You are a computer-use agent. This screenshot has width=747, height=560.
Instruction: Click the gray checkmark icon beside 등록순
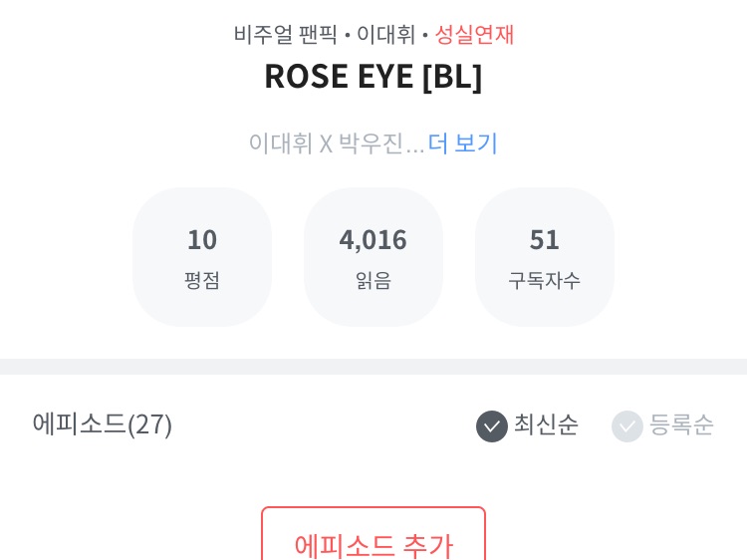(627, 425)
